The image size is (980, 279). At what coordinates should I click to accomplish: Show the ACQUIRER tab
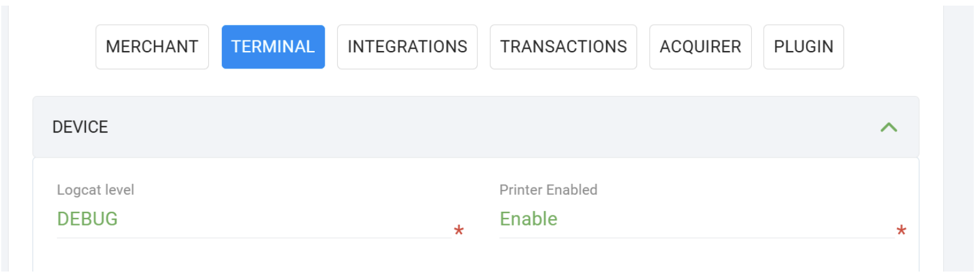point(700,47)
